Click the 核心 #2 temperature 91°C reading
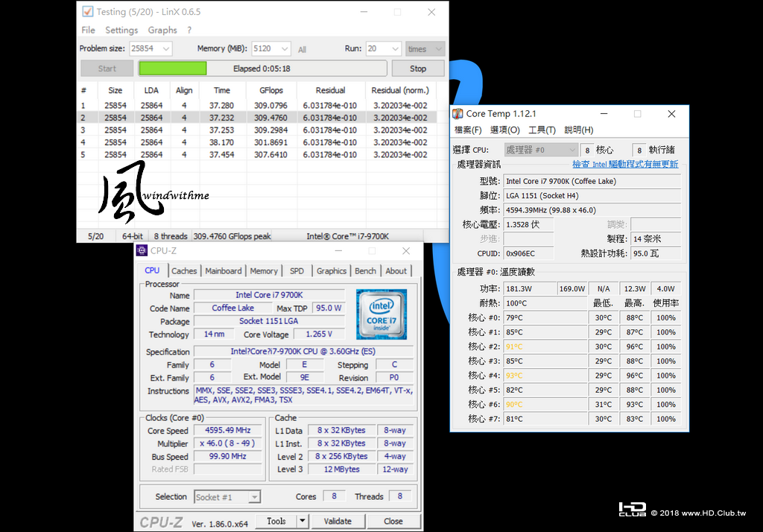This screenshot has width=763, height=532. tap(545, 346)
